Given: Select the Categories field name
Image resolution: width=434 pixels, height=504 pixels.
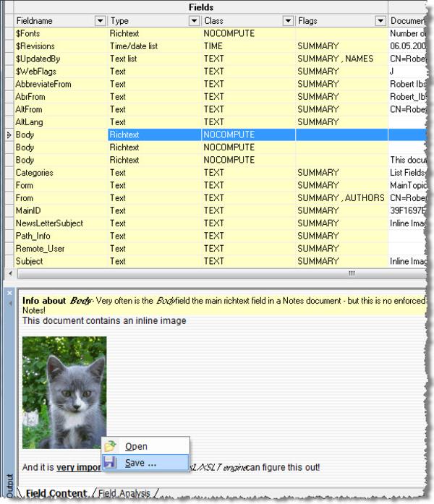Looking at the screenshot, I should (35, 173).
